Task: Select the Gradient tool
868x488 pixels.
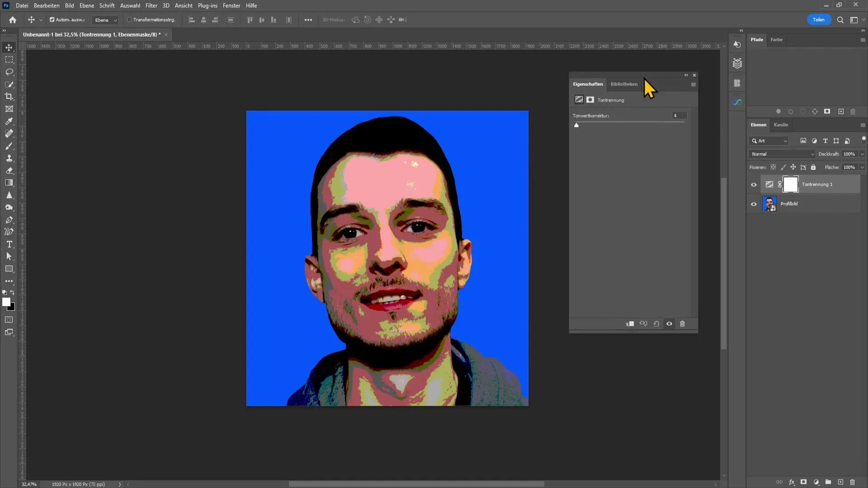Action: click(x=9, y=183)
